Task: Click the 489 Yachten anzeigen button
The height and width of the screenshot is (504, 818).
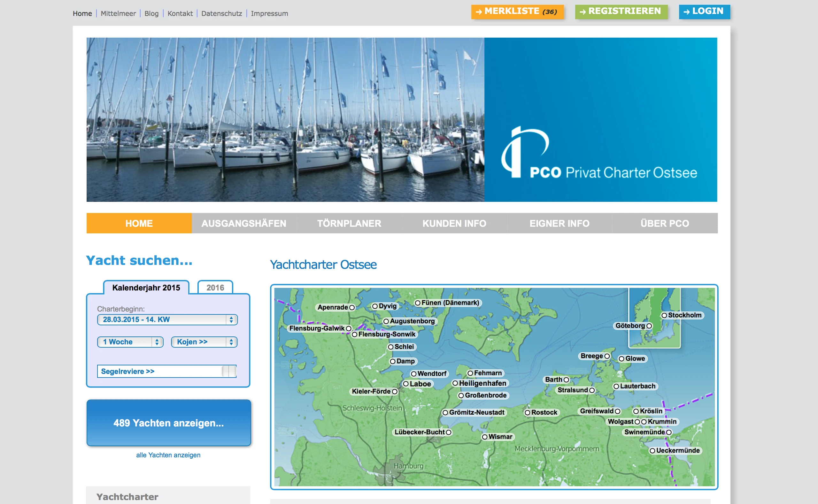Action: pyautogui.click(x=168, y=423)
